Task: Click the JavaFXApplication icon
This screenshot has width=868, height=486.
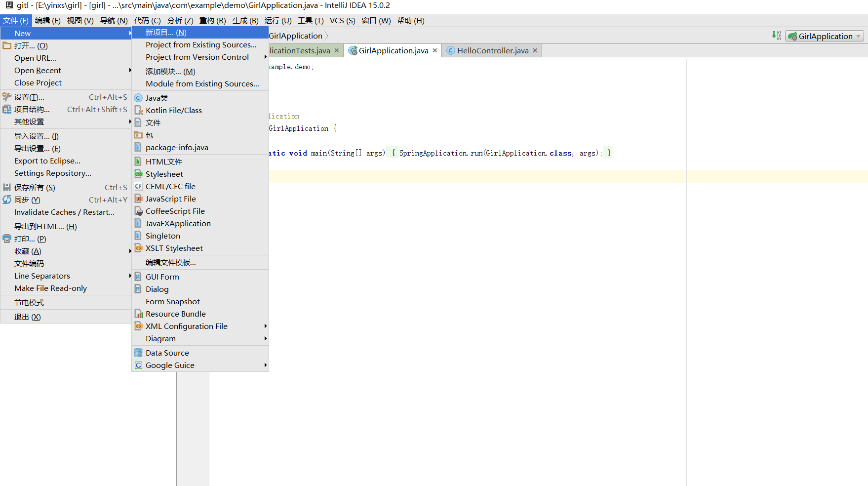Action: click(138, 223)
